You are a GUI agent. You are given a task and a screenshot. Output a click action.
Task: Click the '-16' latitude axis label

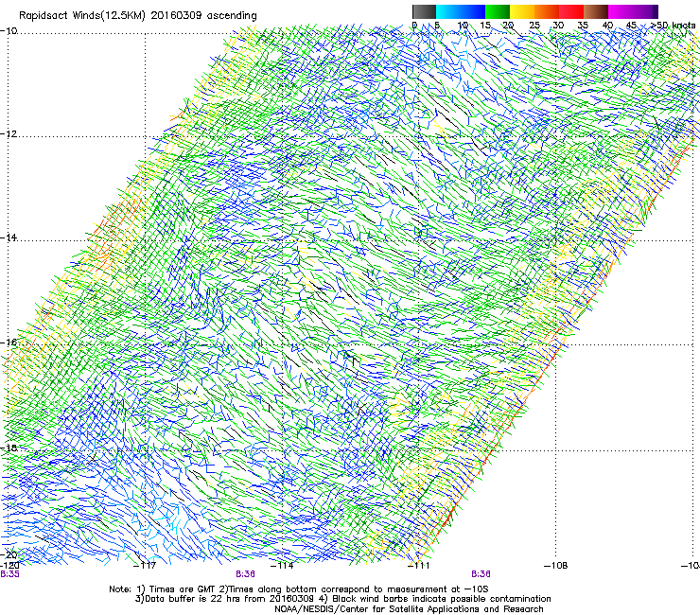point(9,343)
